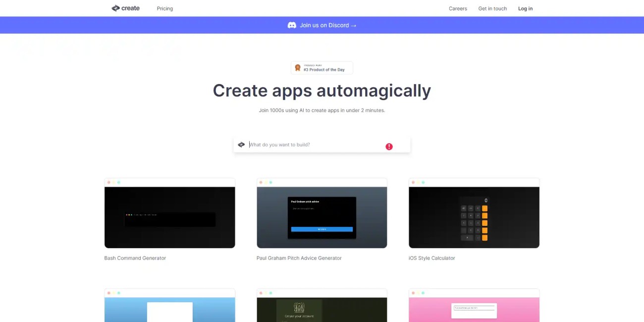Click Join us on Discord banner
Viewport: 644px width, 322px height.
click(322, 25)
